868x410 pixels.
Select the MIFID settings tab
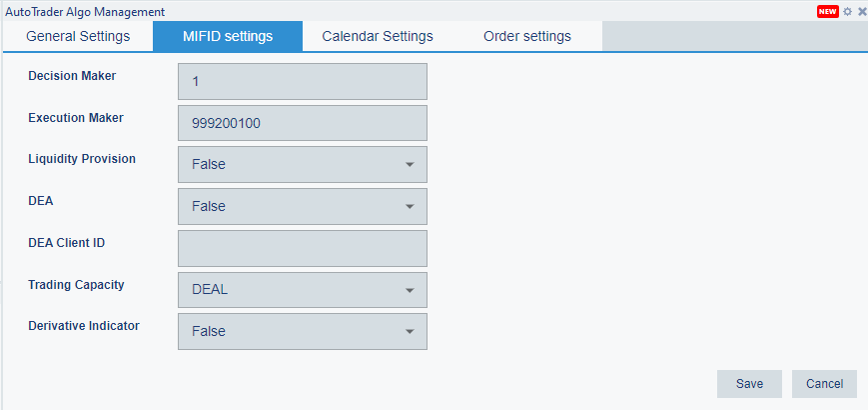[x=227, y=36]
